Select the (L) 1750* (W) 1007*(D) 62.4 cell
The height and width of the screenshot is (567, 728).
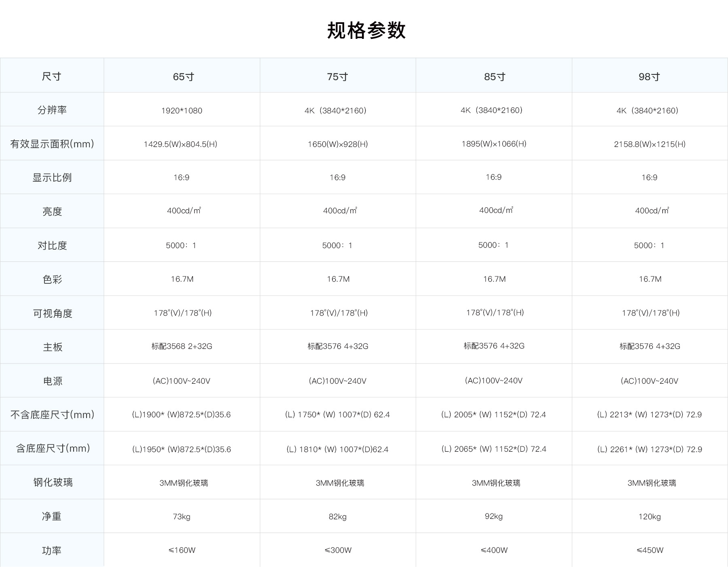337,415
